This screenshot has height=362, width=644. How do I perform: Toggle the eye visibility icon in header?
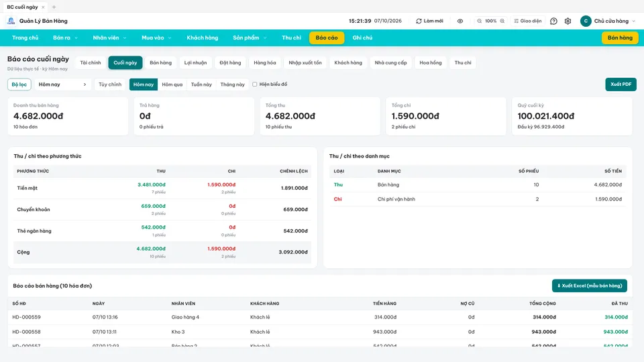[460, 21]
